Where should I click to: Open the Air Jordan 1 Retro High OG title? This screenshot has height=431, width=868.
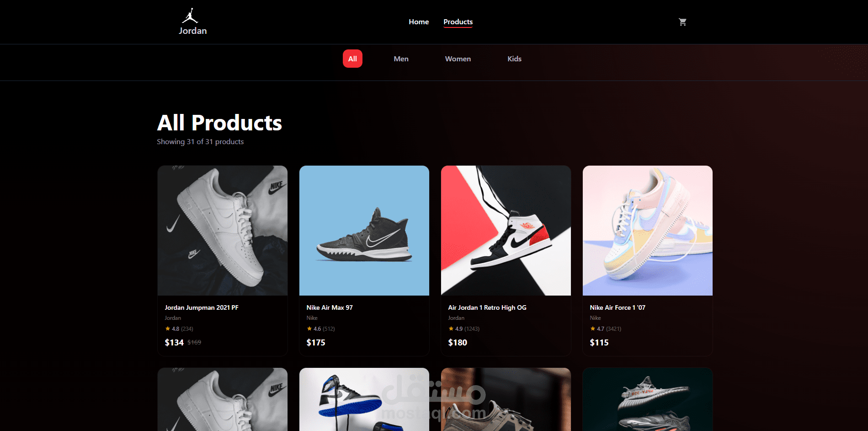pos(487,307)
